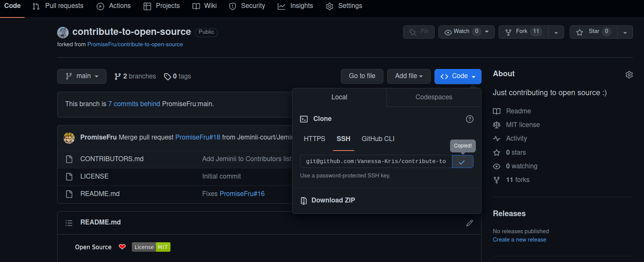Viewport: 644px width, 262px height.
Task: Click the PromiseFru commit author avatar
Action: pos(69,138)
